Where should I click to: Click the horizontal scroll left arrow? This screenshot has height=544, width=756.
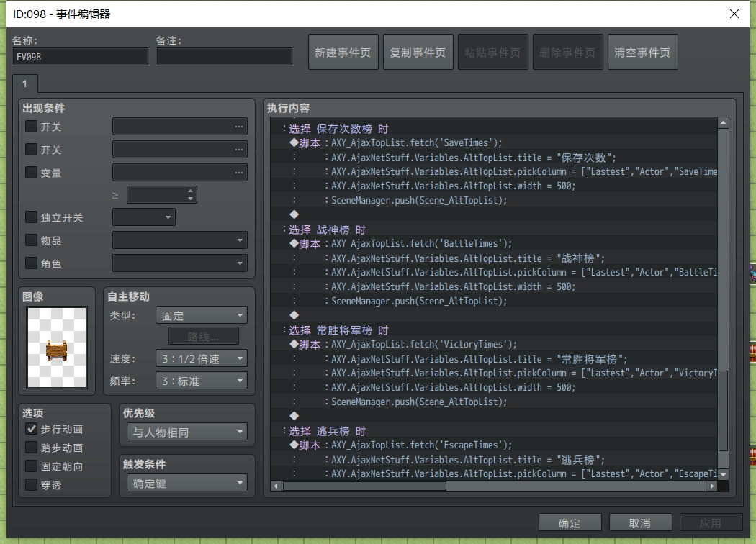point(276,486)
